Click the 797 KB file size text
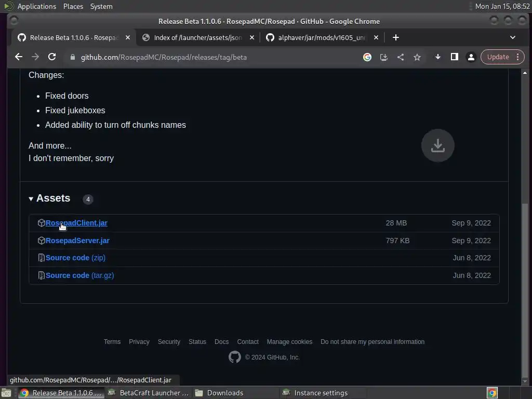This screenshot has width=532, height=399. (397, 241)
